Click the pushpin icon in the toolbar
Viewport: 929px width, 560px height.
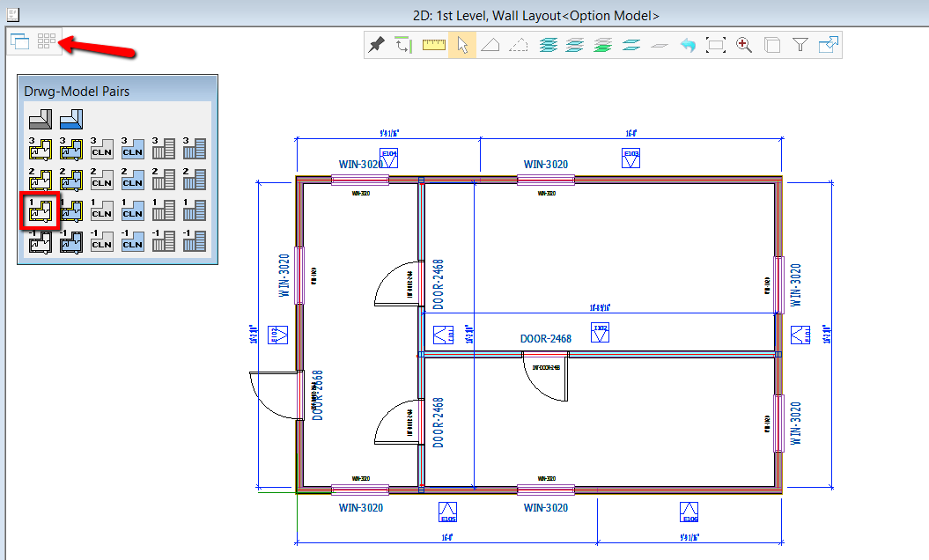(377, 45)
